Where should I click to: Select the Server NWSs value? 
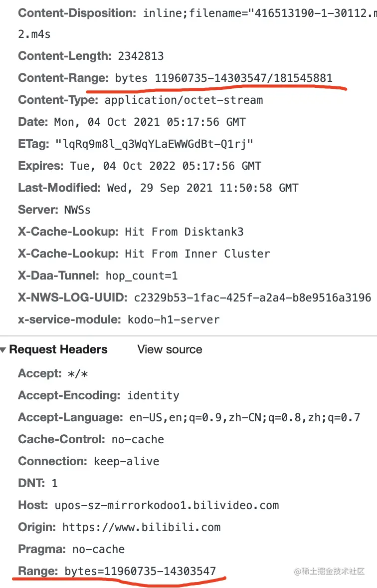coord(77,210)
